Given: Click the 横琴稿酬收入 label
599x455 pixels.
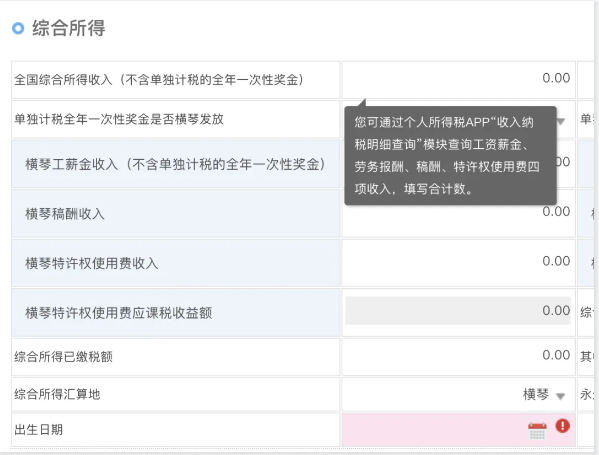Looking at the screenshot, I should click(65, 214).
